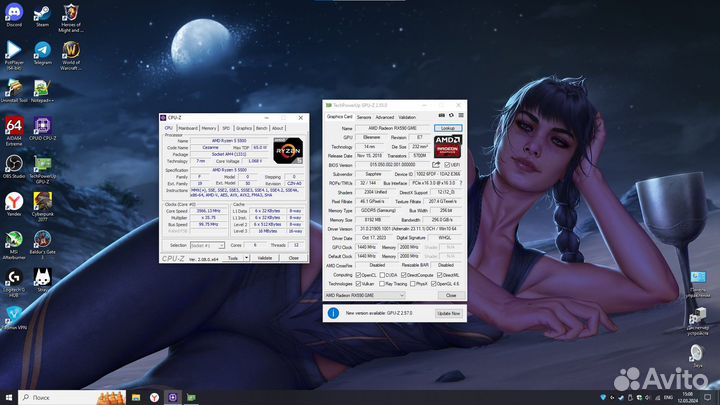Screen dimensions: 720x405
Task: Toggle the OpenCL computing checkbox
Action: tap(359, 274)
